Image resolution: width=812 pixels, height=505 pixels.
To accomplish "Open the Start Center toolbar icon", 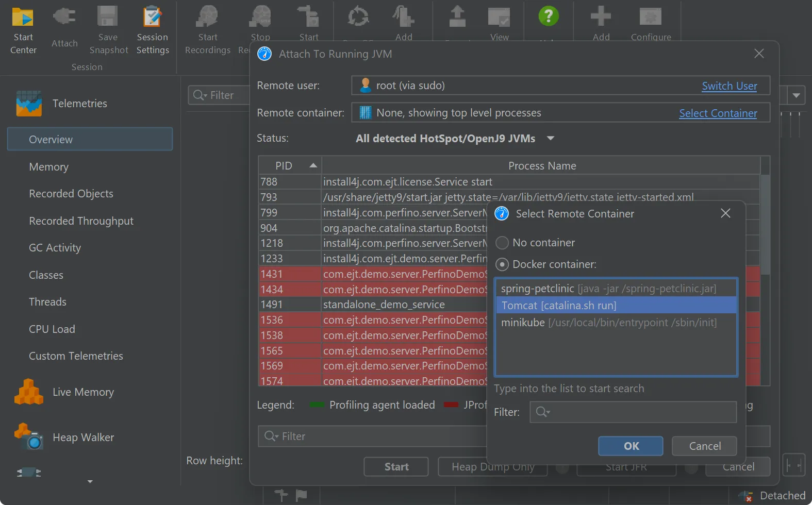I will coord(23,18).
